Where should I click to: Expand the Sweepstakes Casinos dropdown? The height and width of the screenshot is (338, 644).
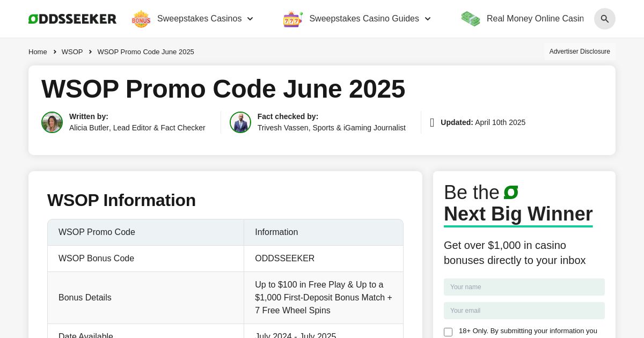pos(250,19)
